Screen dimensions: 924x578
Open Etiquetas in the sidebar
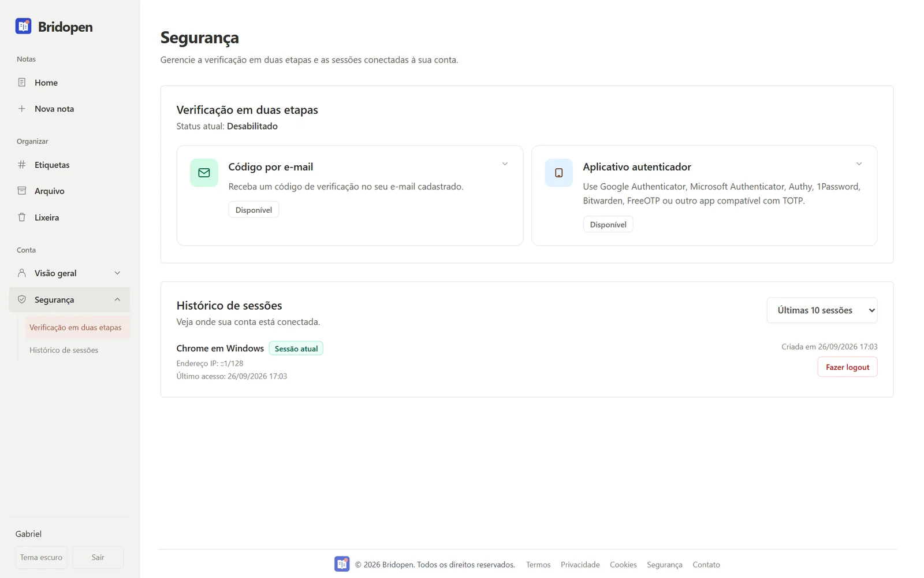pyautogui.click(x=69, y=165)
